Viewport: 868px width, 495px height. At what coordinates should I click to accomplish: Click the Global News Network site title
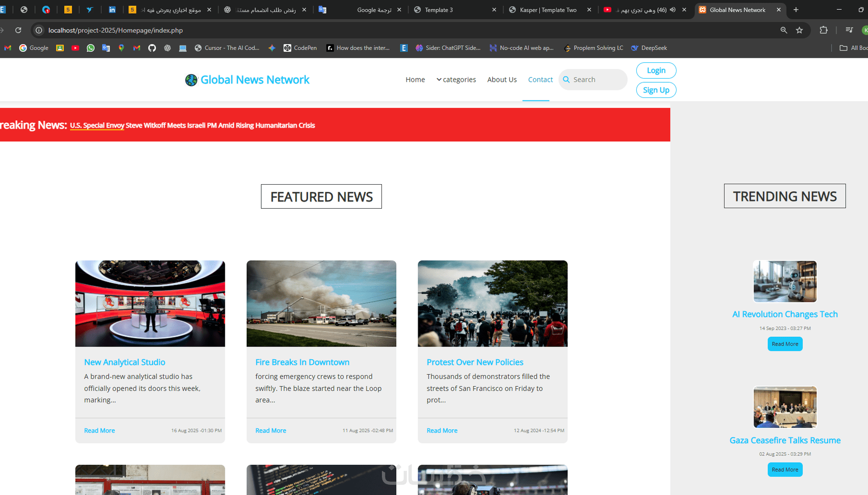[x=255, y=80]
